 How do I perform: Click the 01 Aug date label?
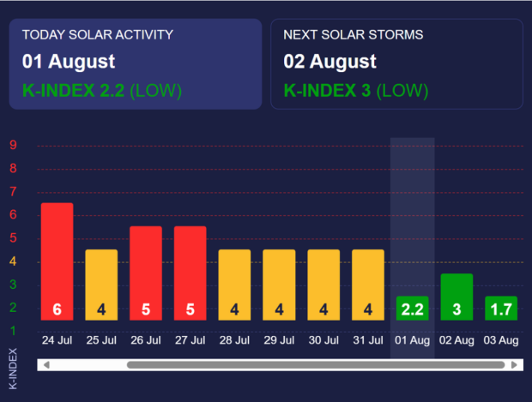pos(412,340)
